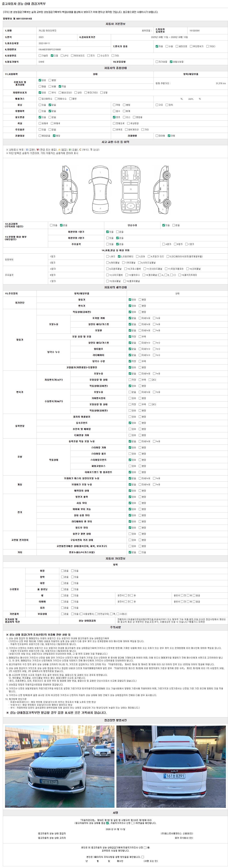Viewport: 228px width, 868px height.
Task: Check the LPG fuel type checkbox
Action: point(62,56)
